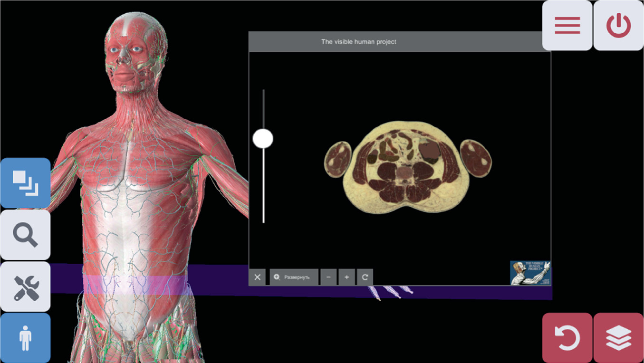Screen dimensions: 644x363
Task: Open the red stacked layers button
Action: [618, 338]
